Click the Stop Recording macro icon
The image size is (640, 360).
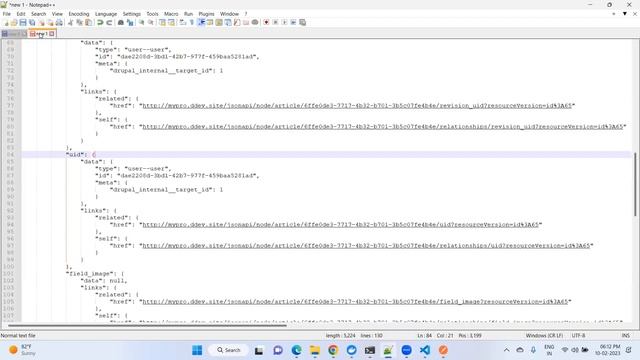tap(276, 22)
